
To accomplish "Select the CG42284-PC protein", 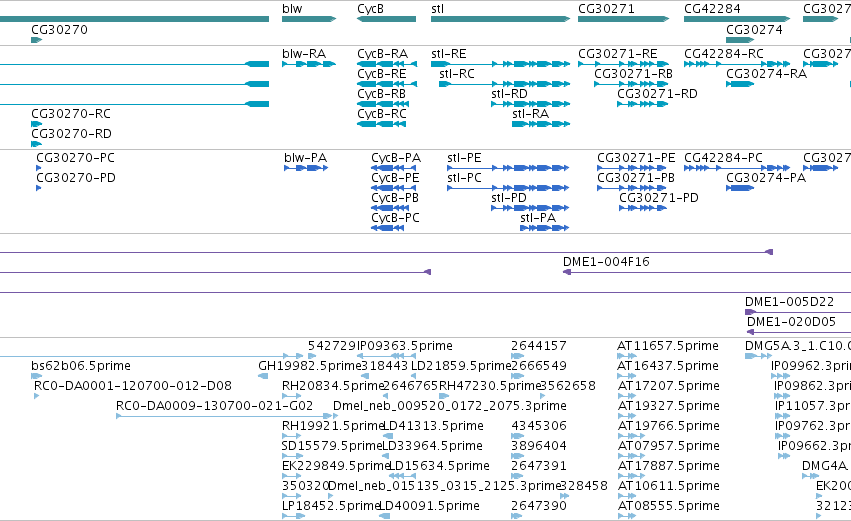I will point(736,168).
